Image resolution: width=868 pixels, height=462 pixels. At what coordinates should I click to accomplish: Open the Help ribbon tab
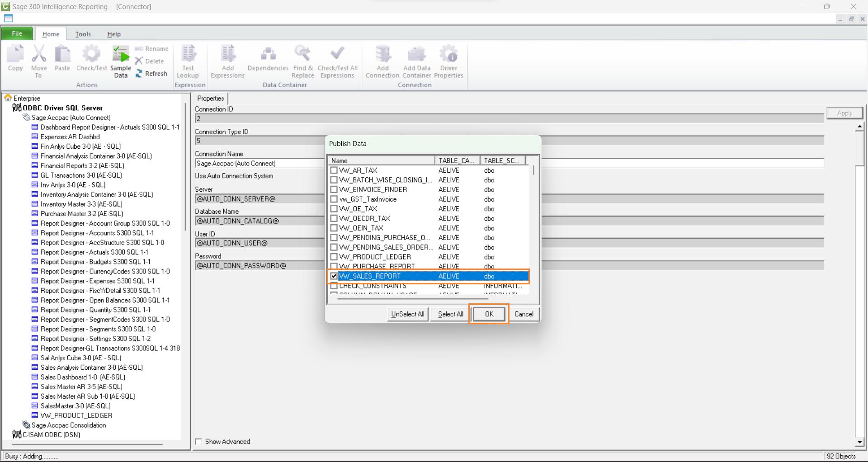[114, 34]
